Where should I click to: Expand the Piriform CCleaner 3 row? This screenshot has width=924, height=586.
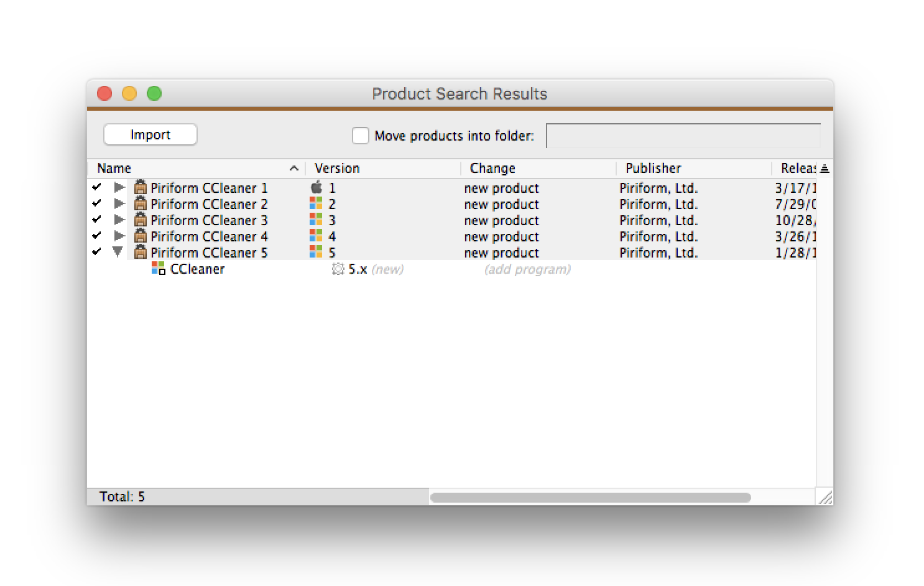pyautogui.click(x=119, y=220)
